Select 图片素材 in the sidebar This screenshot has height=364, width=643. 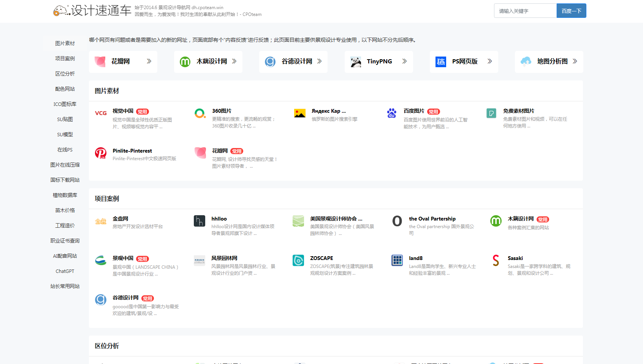pos(65,43)
